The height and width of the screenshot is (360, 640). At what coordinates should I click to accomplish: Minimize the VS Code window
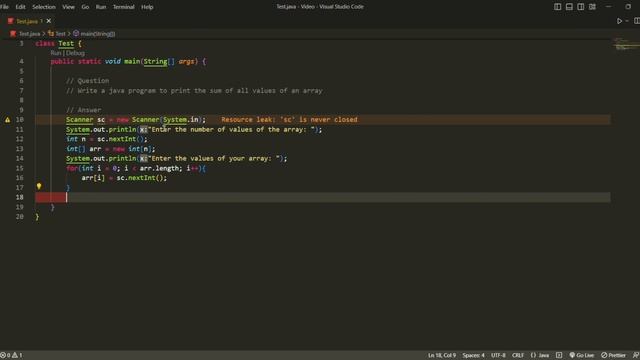(x=609, y=7)
